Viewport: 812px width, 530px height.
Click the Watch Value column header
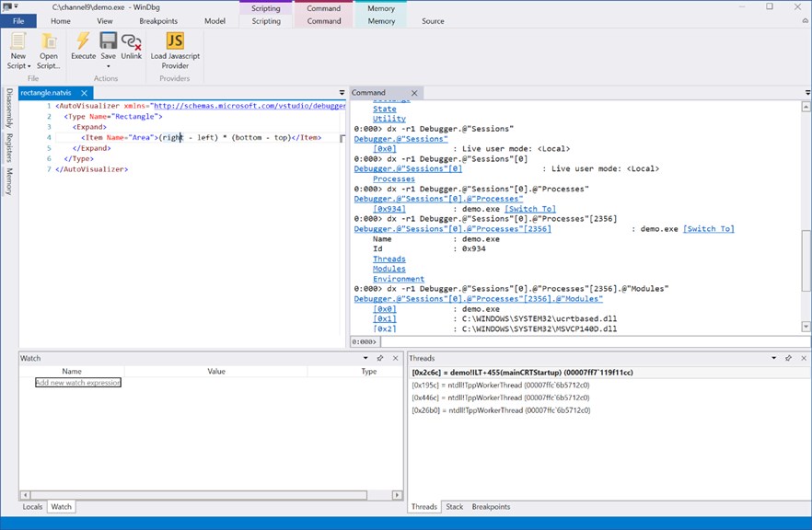click(216, 372)
